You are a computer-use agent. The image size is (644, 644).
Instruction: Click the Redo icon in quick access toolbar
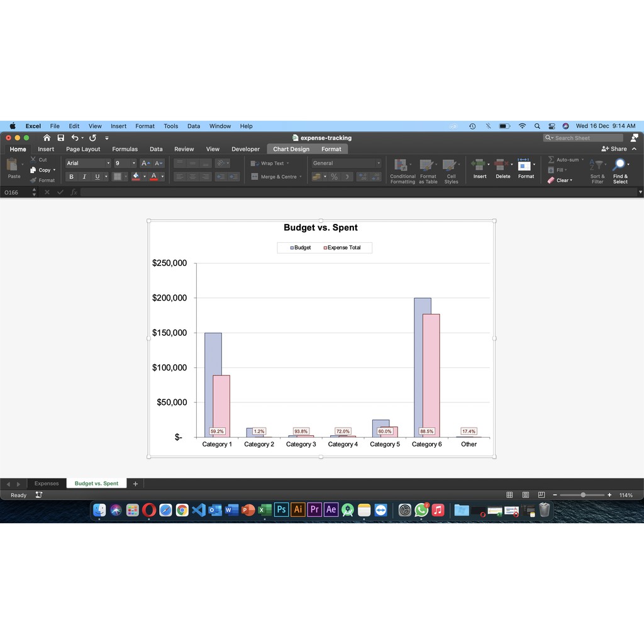point(92,138)
